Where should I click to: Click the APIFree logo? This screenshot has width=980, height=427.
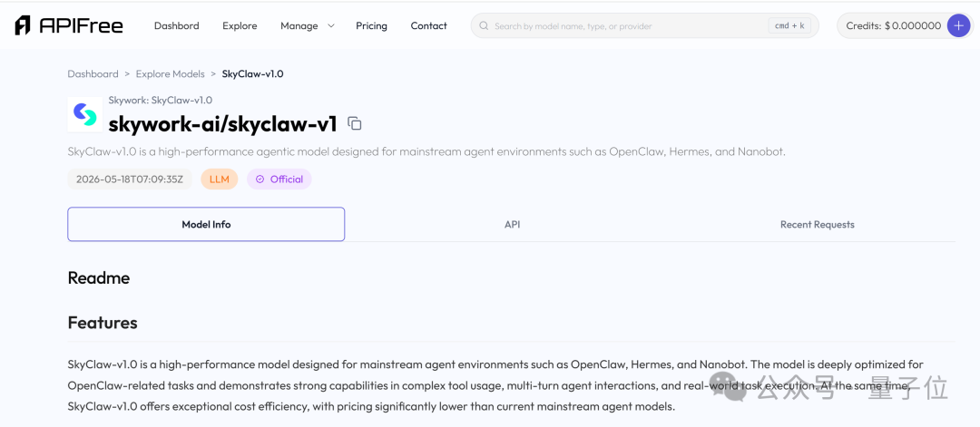pos(69,25)
